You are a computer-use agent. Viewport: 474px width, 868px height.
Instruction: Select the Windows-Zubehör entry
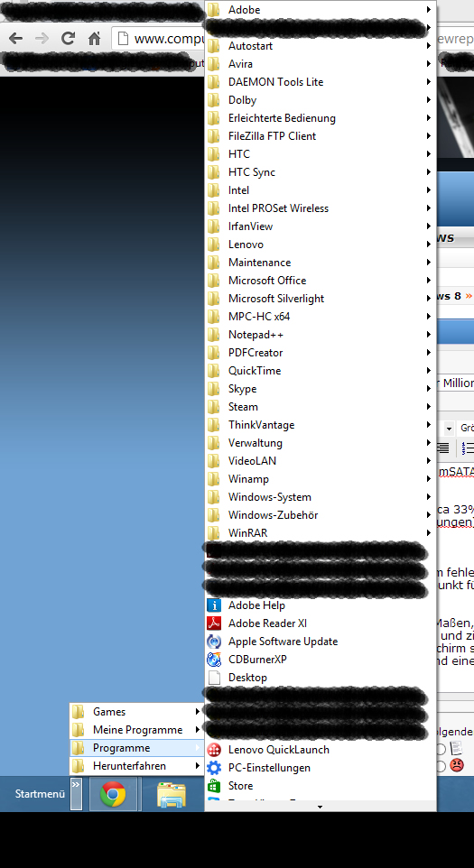(x=321, y=515)
